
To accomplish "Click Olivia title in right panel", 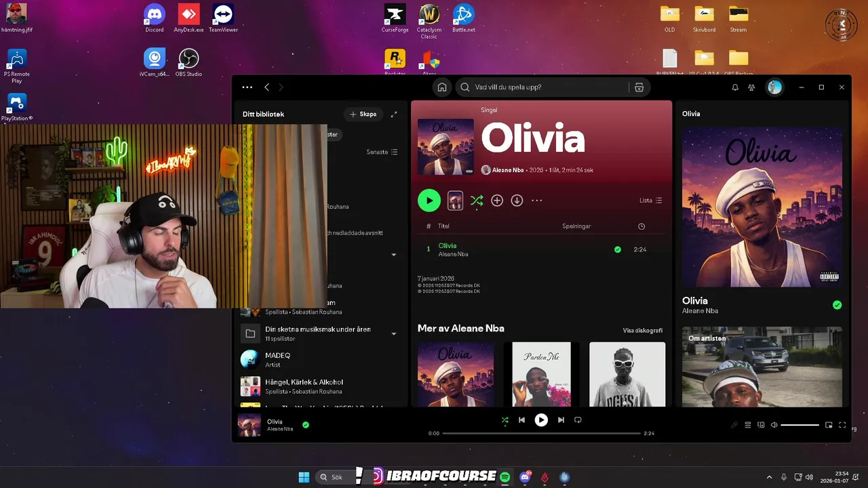I will tap(695, 300).
